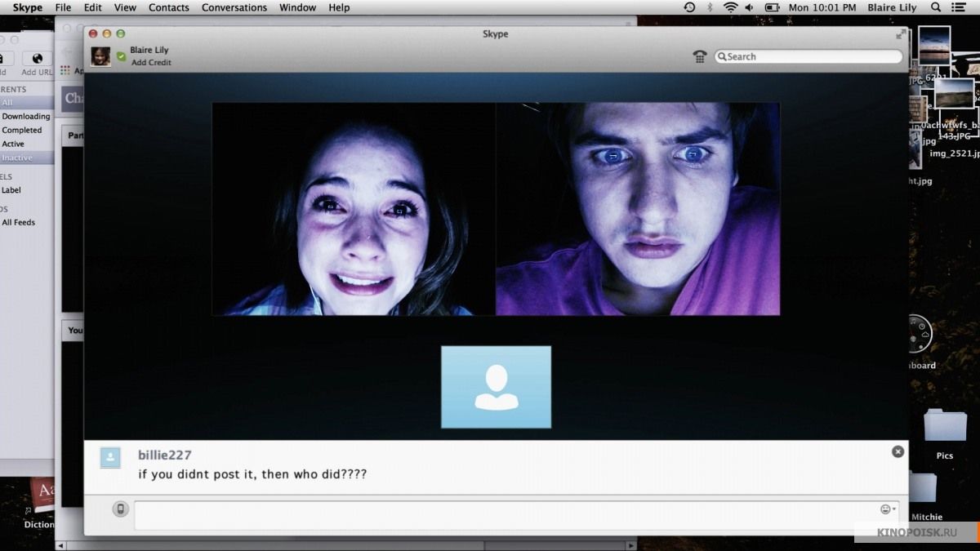Open the Help menu
Screen dimensions: 980x551
(x=339, y=7)
